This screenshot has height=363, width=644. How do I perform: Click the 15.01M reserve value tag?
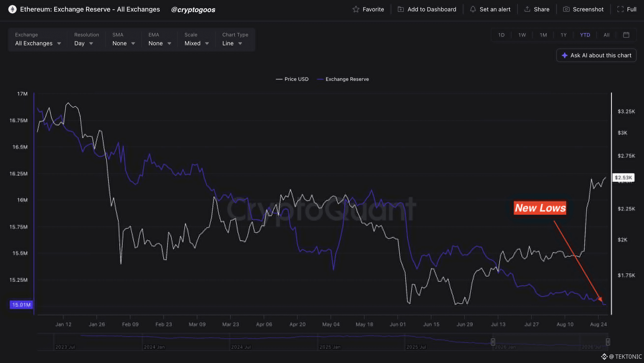[x=21, y=305]
